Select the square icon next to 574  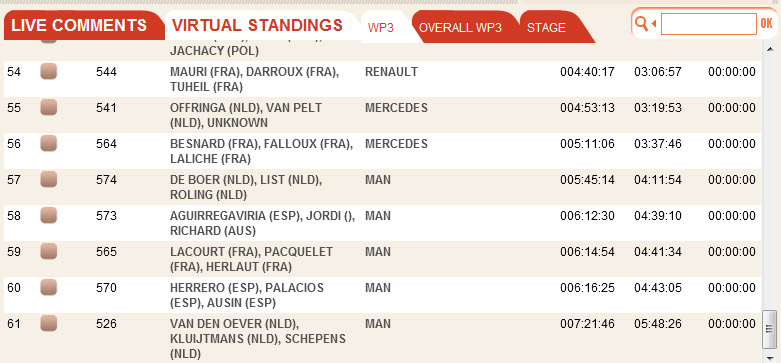coord(48,179)
